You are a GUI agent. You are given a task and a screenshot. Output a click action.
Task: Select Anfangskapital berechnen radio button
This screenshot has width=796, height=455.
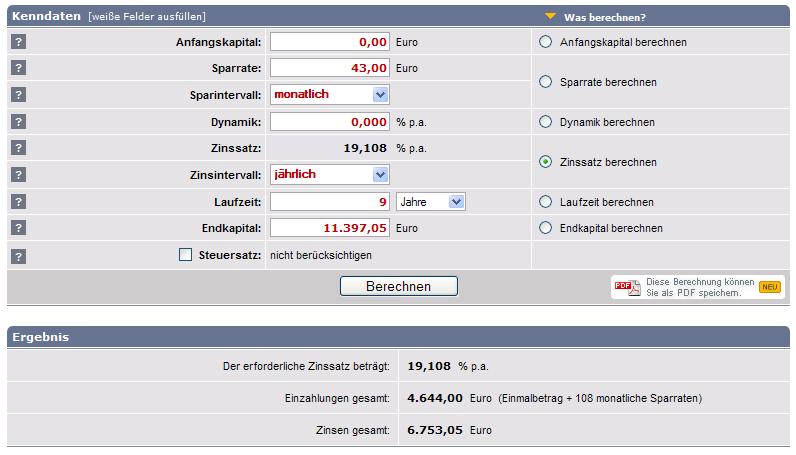(545, 42)
